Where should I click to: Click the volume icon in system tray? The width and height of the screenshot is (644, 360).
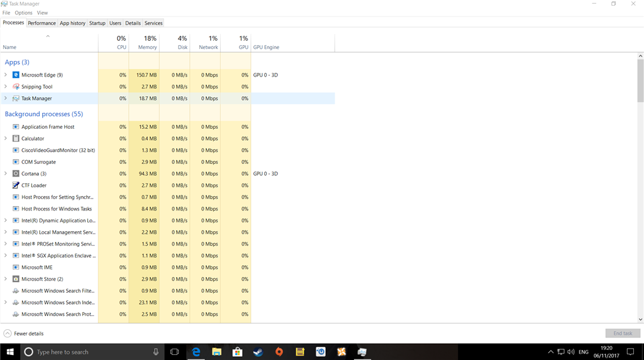click(x=571, y=352)
